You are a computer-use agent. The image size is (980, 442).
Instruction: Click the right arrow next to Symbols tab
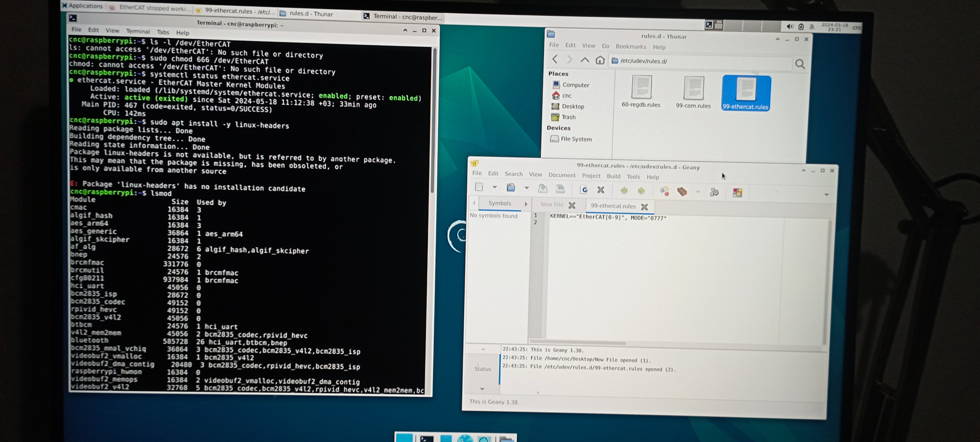[x=526, y=204]
